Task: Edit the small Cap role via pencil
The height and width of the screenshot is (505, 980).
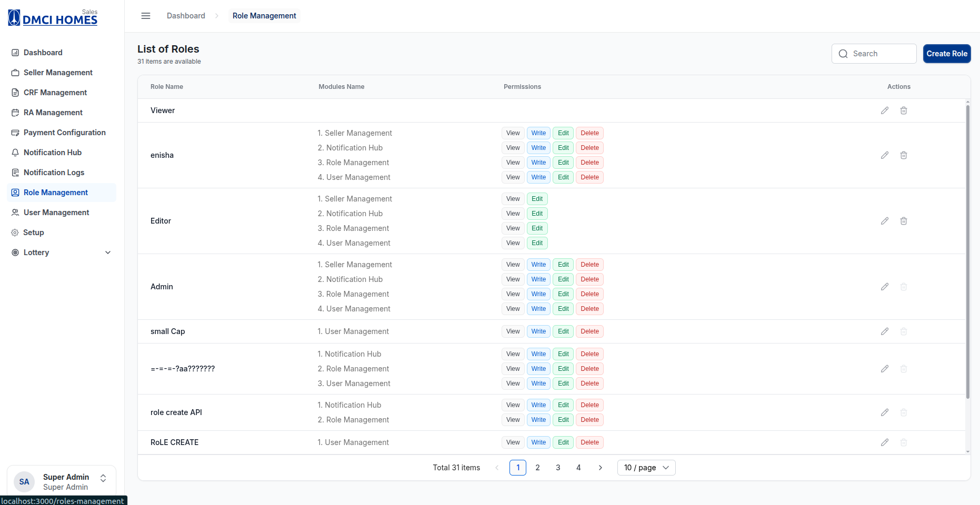Action: pos(885,331)
